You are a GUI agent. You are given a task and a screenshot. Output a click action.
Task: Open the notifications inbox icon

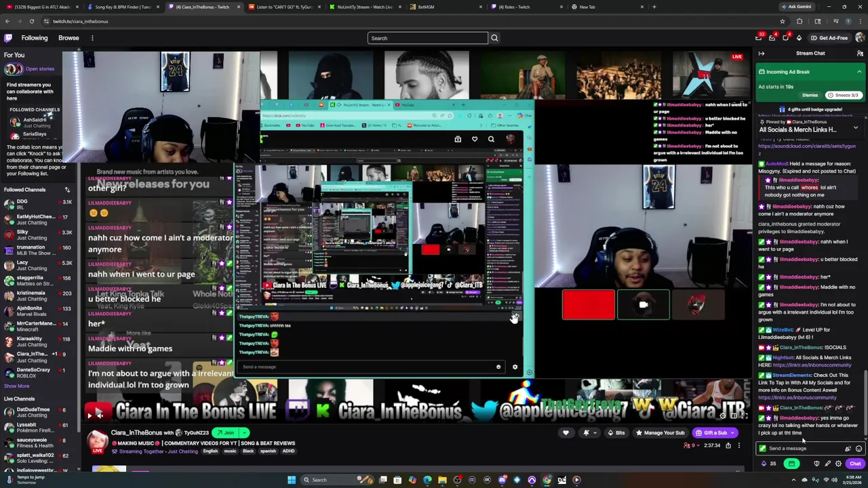tap(772, 38)
